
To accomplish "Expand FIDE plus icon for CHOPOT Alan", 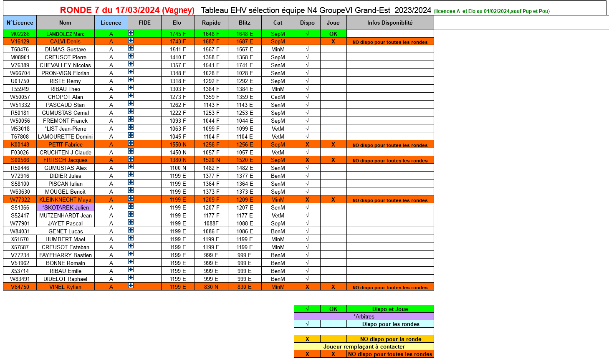I will [131, 96].
